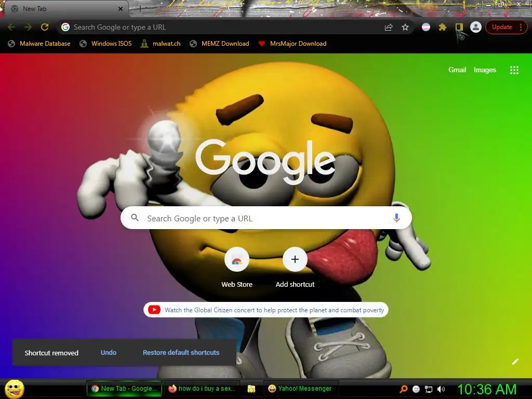This screenshot has height=399, width=532.
Task: Open the malwat.ch bookmark
Action: (x=161, y=44)
